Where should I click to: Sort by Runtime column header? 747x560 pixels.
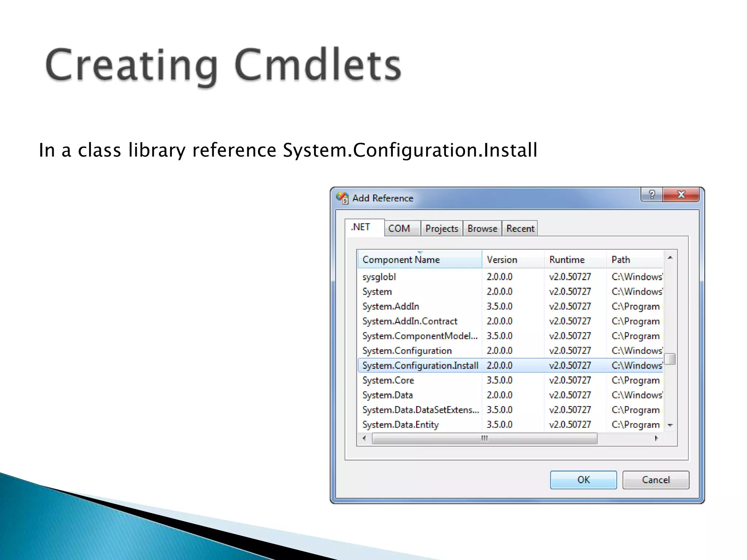click(576, 260)
